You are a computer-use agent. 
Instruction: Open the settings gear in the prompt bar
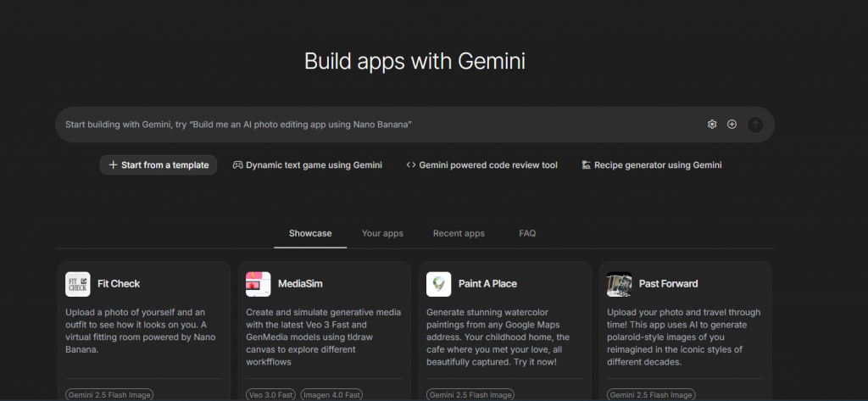(712, 125)
